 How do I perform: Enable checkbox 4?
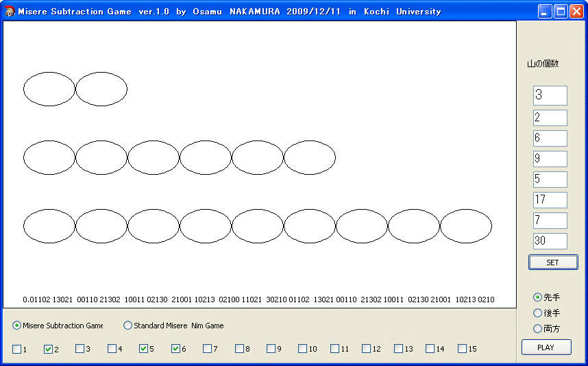click(x=112, y=349)
